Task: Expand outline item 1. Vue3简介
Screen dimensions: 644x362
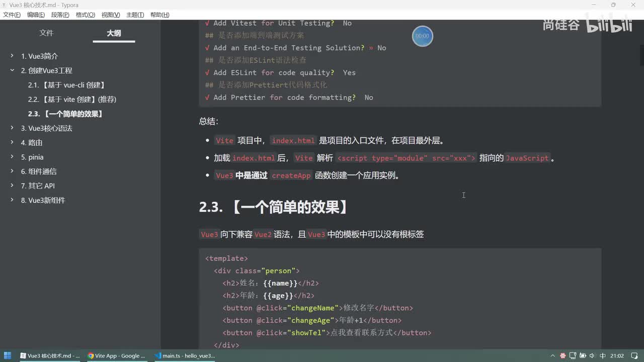Action: pos(12,56)
